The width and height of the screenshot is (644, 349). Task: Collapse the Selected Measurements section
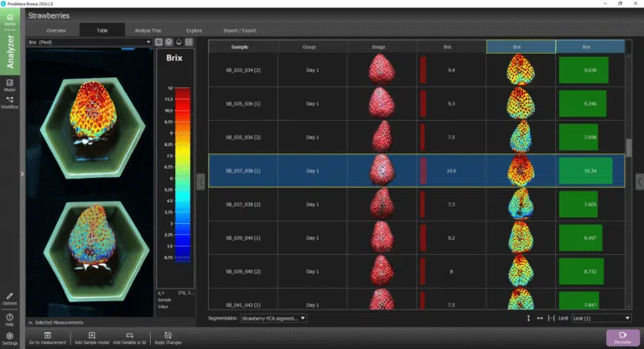(30, 323)
